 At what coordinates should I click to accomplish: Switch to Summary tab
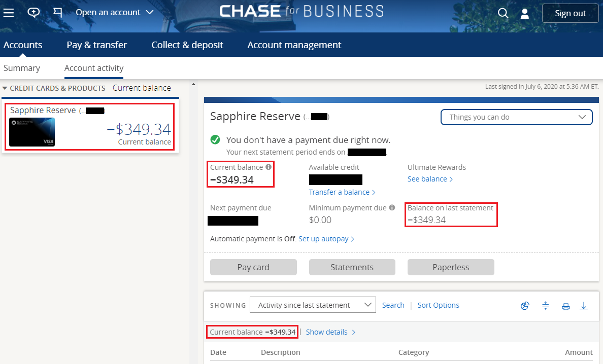22,68
